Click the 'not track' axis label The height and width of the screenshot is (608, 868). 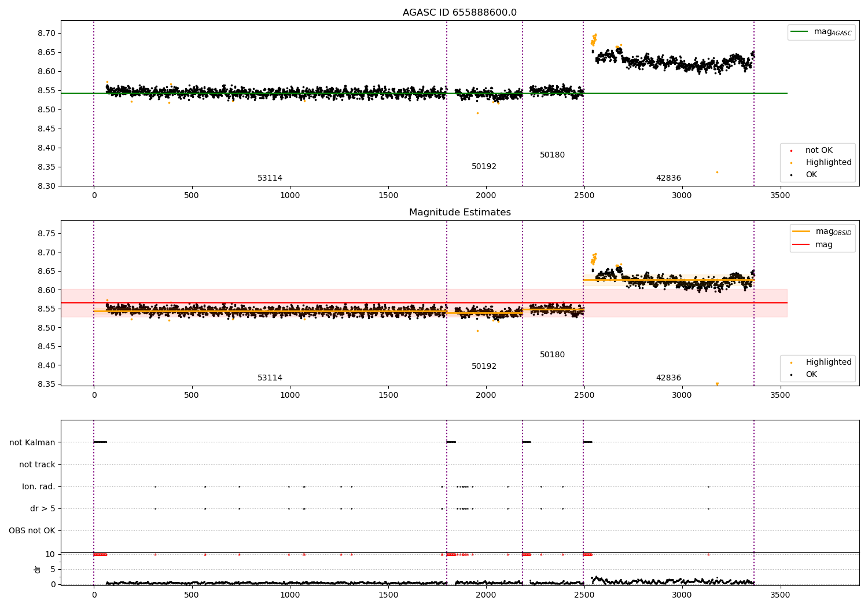(37, 465)
